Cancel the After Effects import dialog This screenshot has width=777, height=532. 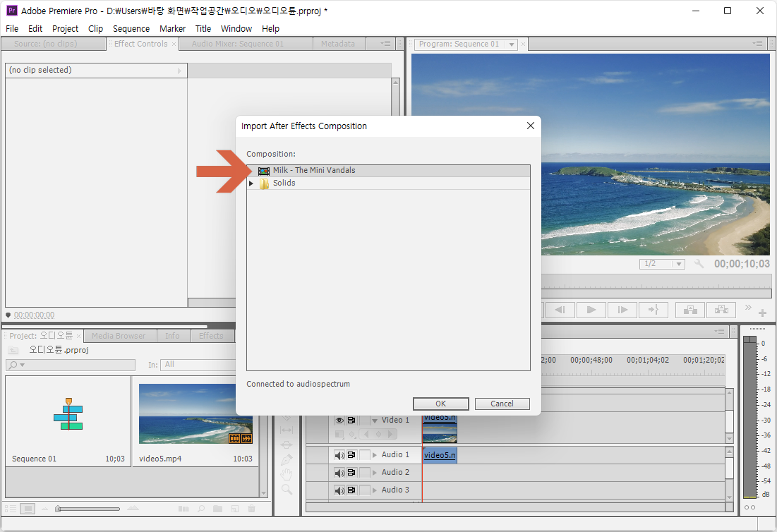(x=502, y=404)
